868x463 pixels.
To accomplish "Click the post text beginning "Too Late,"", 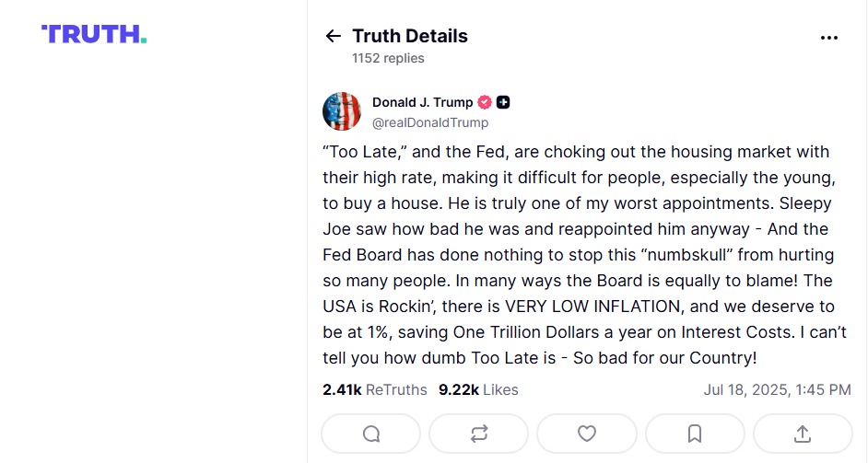I will [x=584, y=254].
